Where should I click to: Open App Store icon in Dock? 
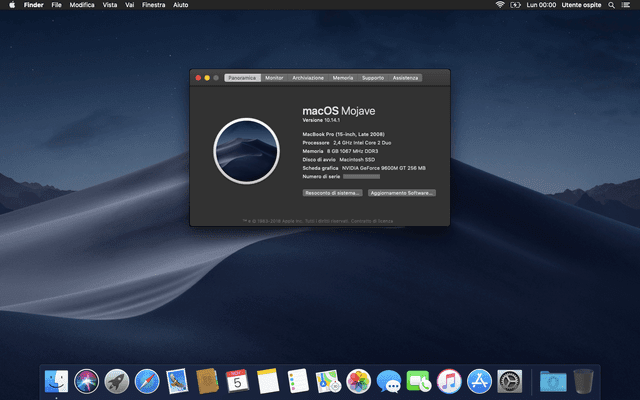479,381
